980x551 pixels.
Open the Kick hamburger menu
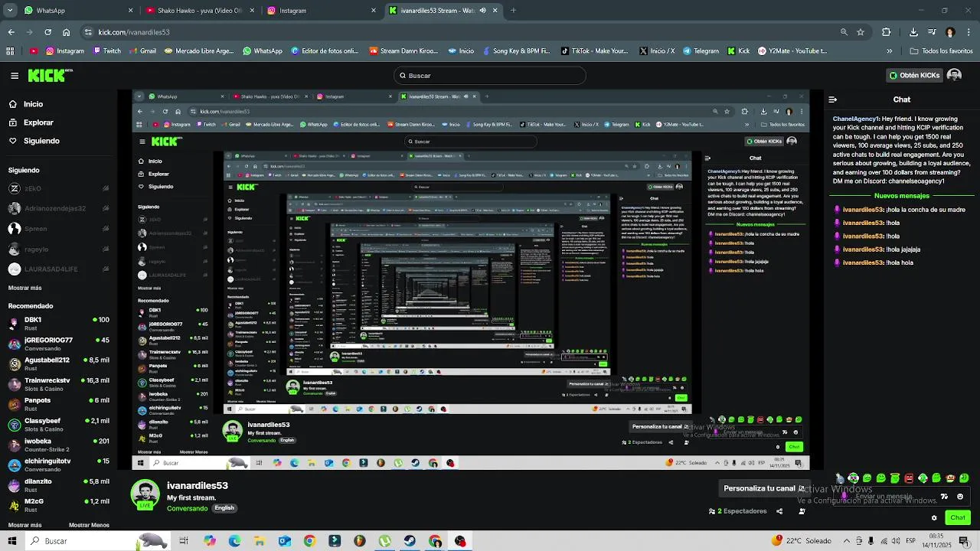pos(15,76)
